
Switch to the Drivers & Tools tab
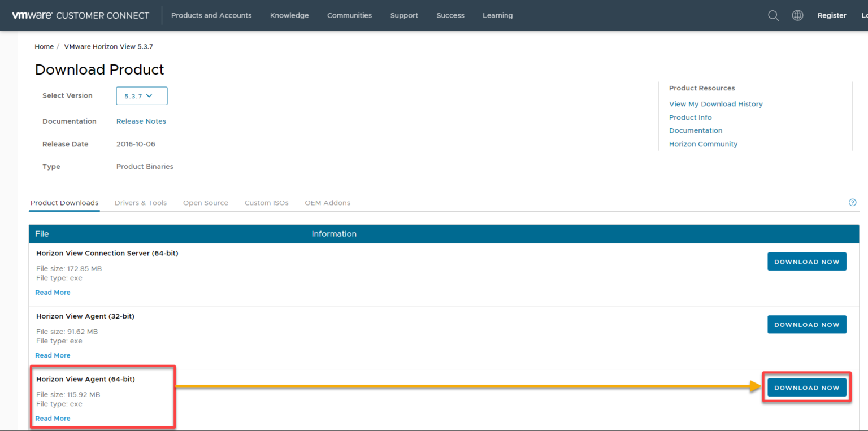click(x=140, y=203)
